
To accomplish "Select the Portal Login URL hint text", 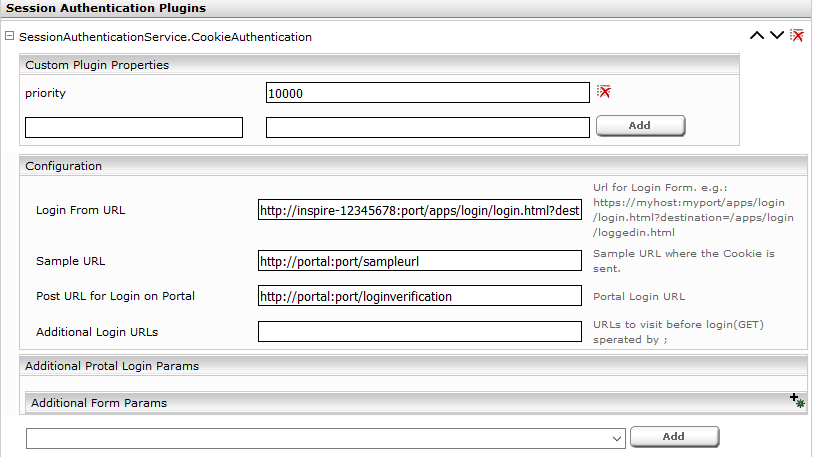I will tap(639, 297).
